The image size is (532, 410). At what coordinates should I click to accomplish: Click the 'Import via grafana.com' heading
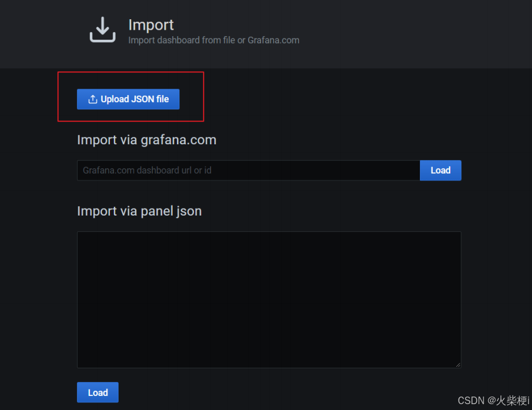pos(147,140)
